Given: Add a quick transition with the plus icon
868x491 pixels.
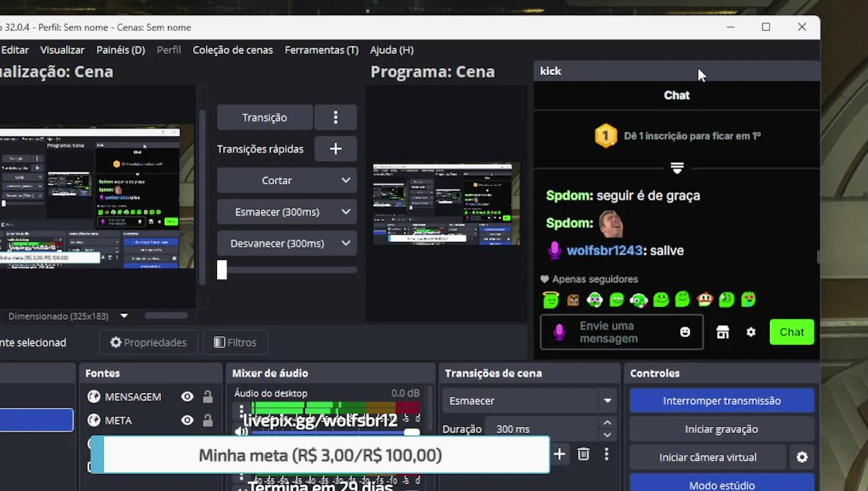Looking at the screenshot, I should coord(335,149).
